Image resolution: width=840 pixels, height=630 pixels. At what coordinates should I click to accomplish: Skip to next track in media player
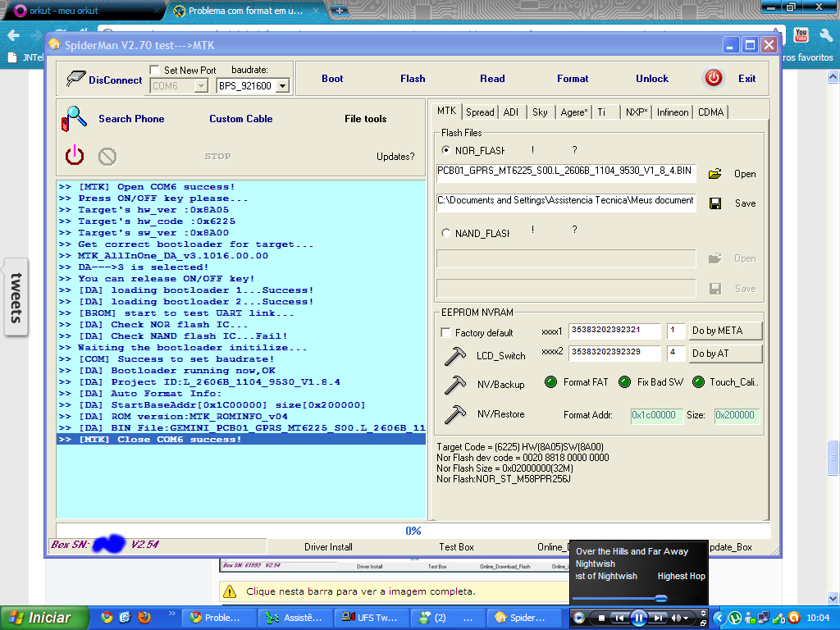(x=657, y=618)
